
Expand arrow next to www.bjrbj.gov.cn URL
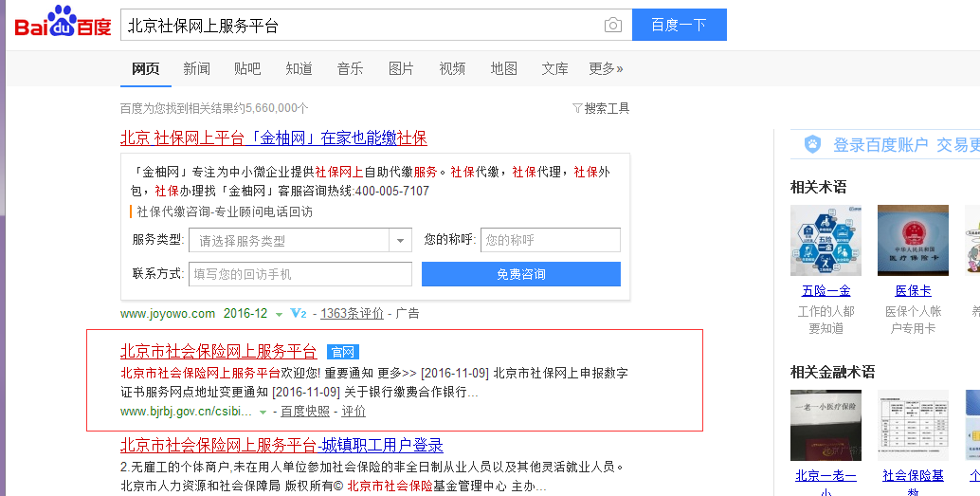click(263, 413)
